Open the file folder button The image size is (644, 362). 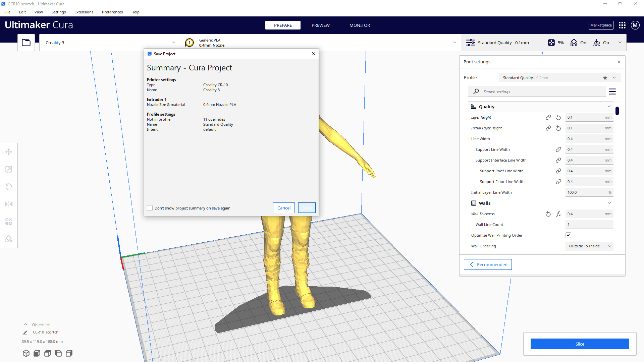point(26,42)
